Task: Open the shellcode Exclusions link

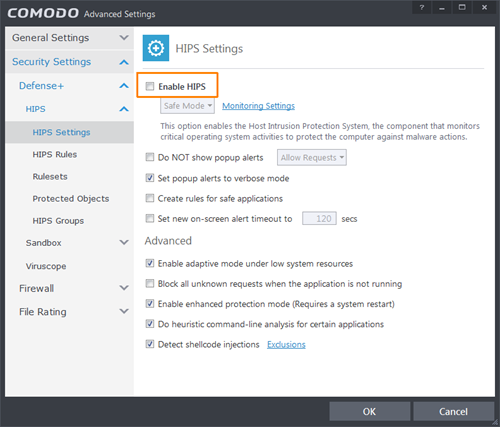Action: (286, 344)
